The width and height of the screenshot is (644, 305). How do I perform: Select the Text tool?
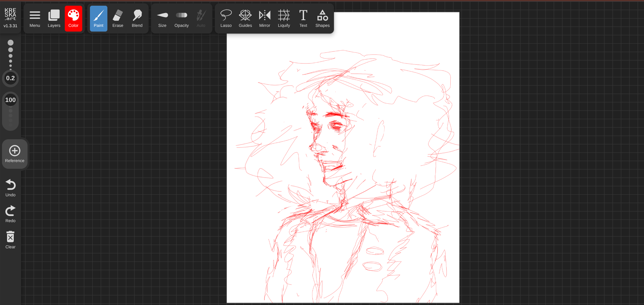click(303, 19)
